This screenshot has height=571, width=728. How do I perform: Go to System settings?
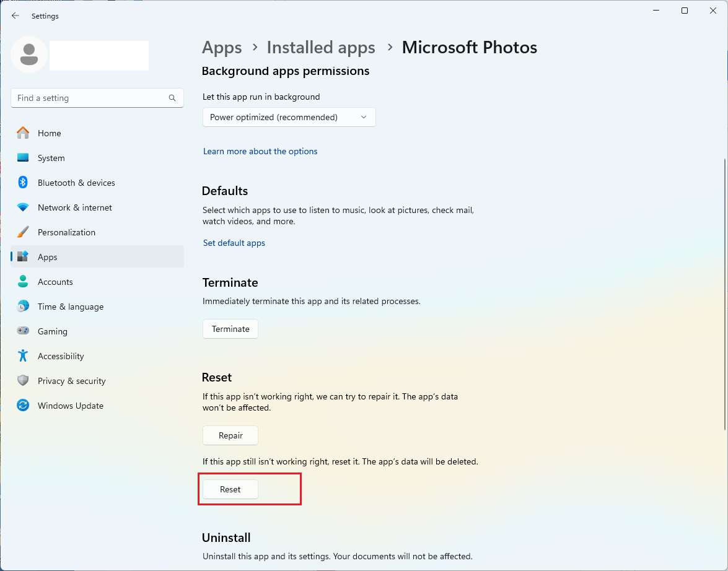point(97,158)
